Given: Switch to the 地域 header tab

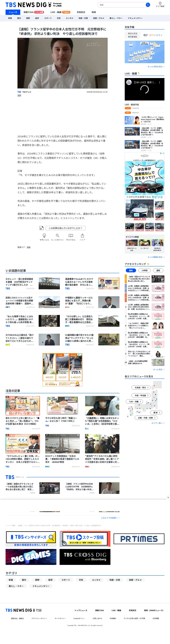Looking at the screenshot, I should (x=93, y=12).
